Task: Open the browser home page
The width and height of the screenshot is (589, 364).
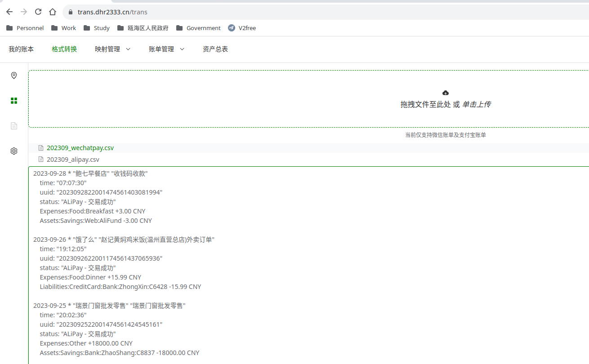Action: (53, 12)
